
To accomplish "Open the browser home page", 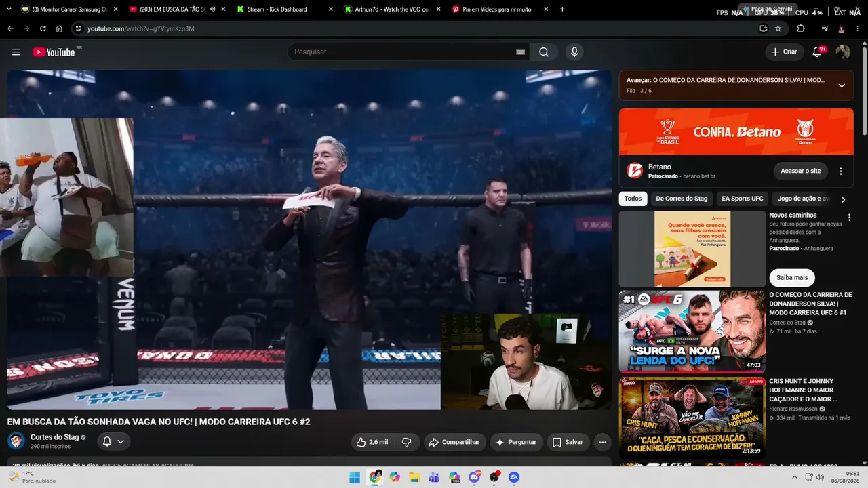I will pyautogui.click(x=59, y=28).
